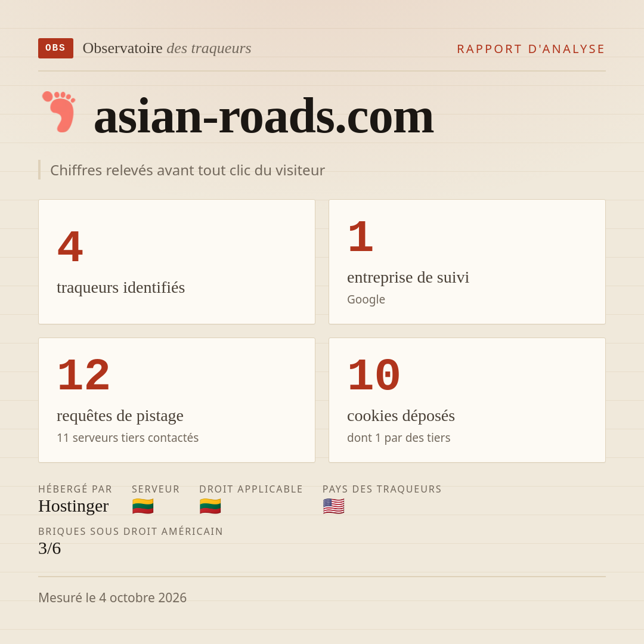Click the 'Hostinger' host name
The height and width of the screenshot is (644, 644).
pyautogui.click(x=73, y=506)
